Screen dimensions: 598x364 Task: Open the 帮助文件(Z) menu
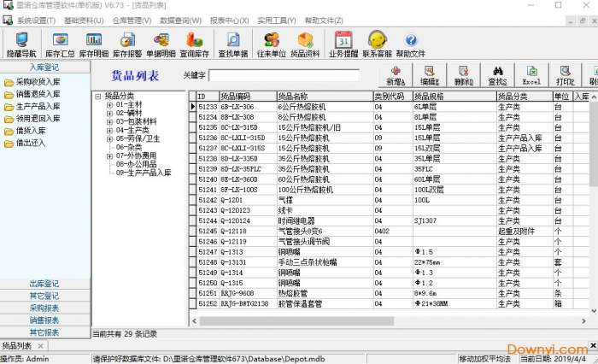tap(324, 21)
